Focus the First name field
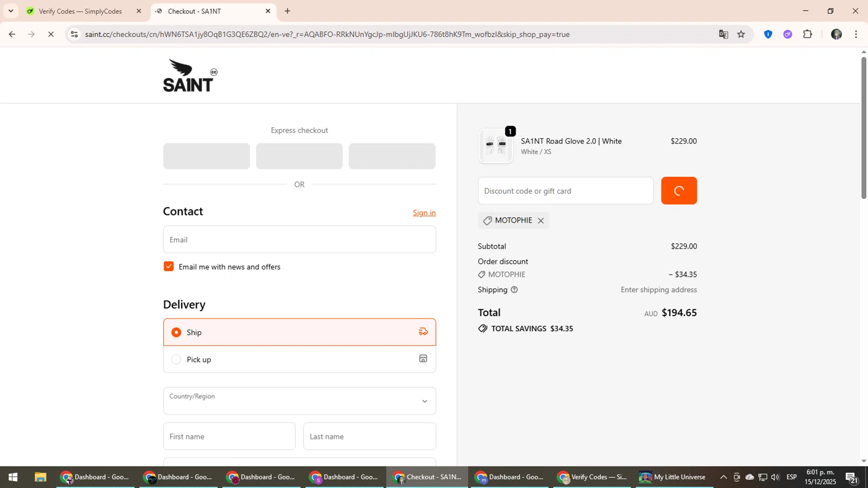The image size is (868, 488). click(x=229, y=436)
